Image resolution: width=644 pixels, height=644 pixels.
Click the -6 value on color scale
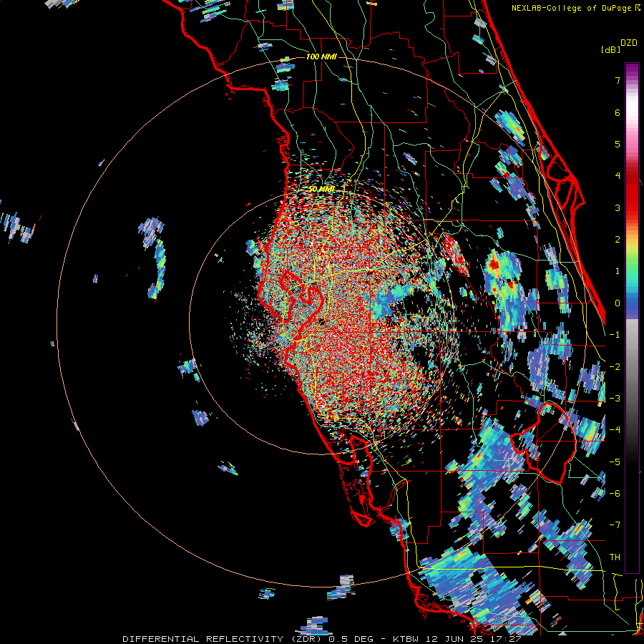pos(615,494)
